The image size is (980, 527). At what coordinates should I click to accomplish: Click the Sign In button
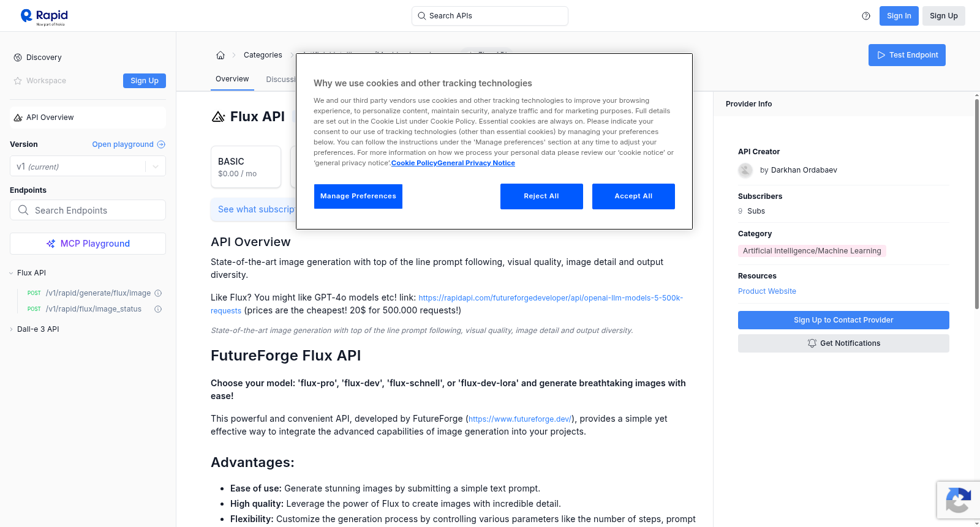(899, 16)
